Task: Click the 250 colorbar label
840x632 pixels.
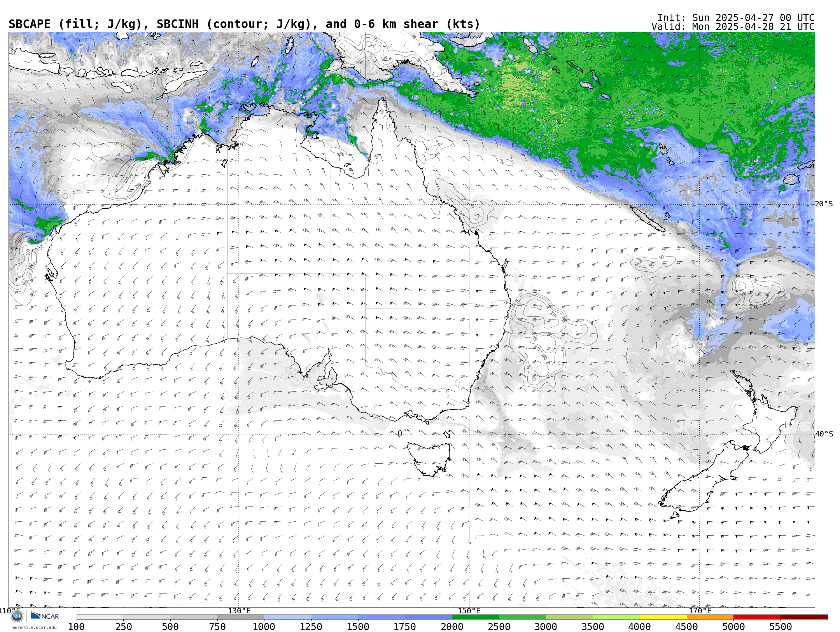Action: pyautogui.click(x=123, y=627)
